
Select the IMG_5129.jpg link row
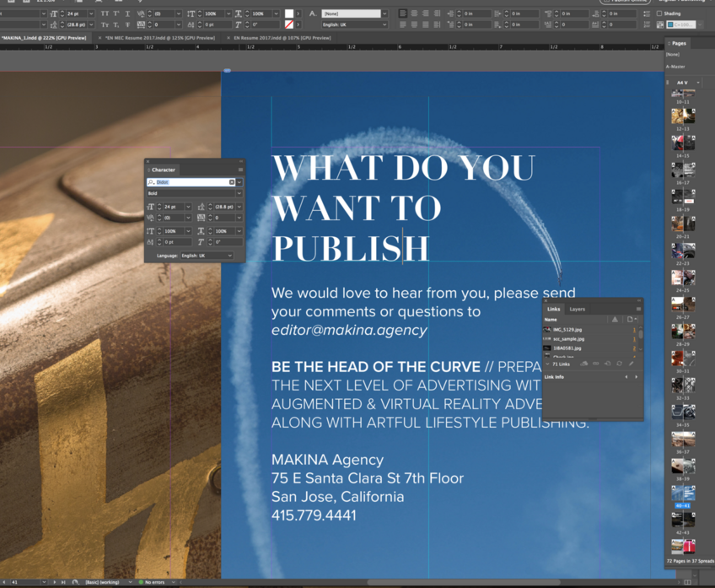590,329
